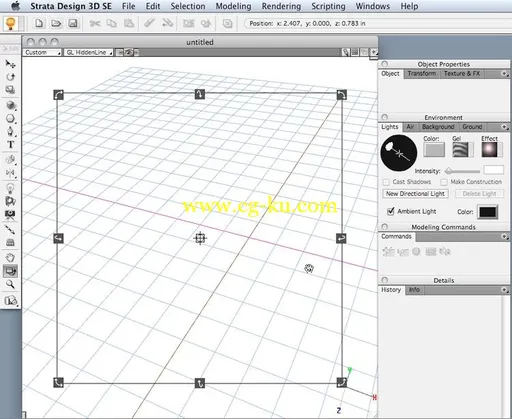The width and height of the screenshot is (512, 419).
Task: Open the Help menu
Action: (409, 6)
